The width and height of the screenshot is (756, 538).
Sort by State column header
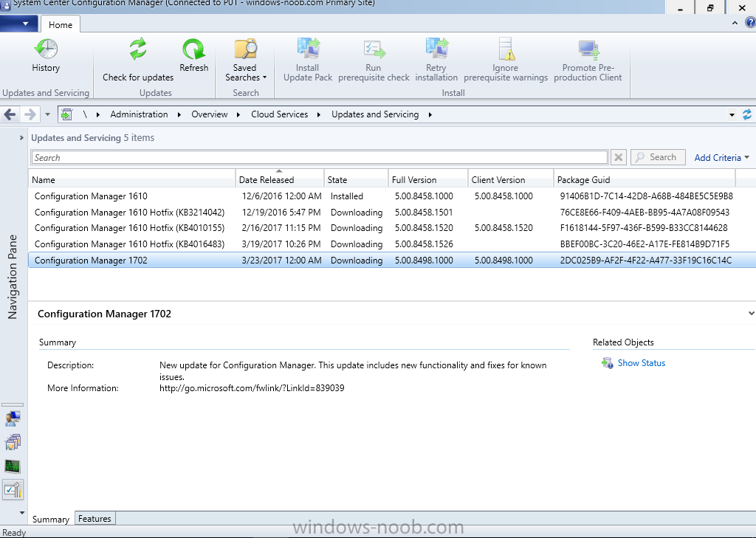point(357,179)
